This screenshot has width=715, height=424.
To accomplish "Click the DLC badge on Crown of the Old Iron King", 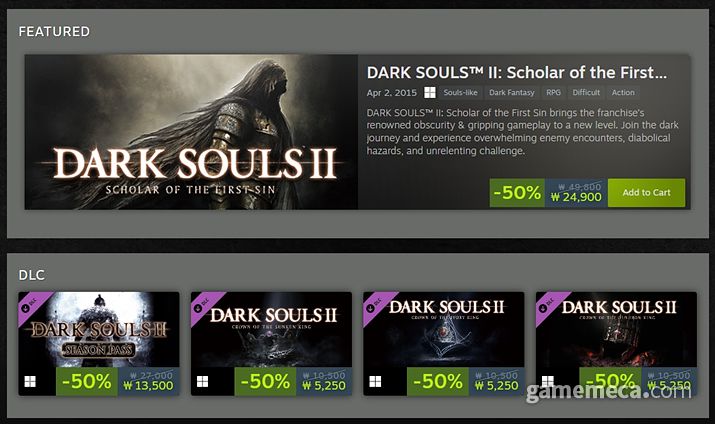I will point(545,301).
